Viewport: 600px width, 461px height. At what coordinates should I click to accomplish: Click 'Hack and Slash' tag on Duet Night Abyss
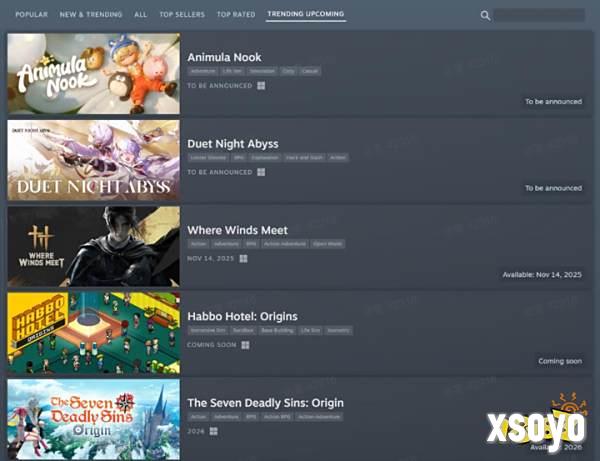coord(303,157)
